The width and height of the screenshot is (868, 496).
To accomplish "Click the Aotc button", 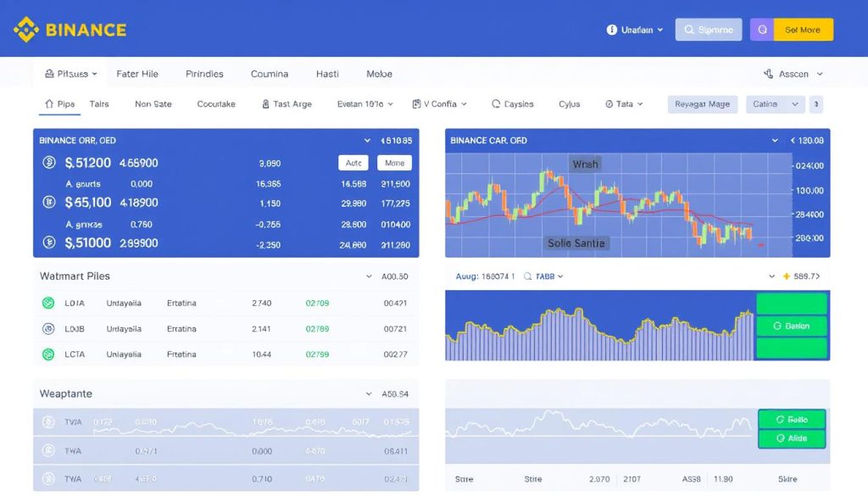I will click(x=353, y=163).
